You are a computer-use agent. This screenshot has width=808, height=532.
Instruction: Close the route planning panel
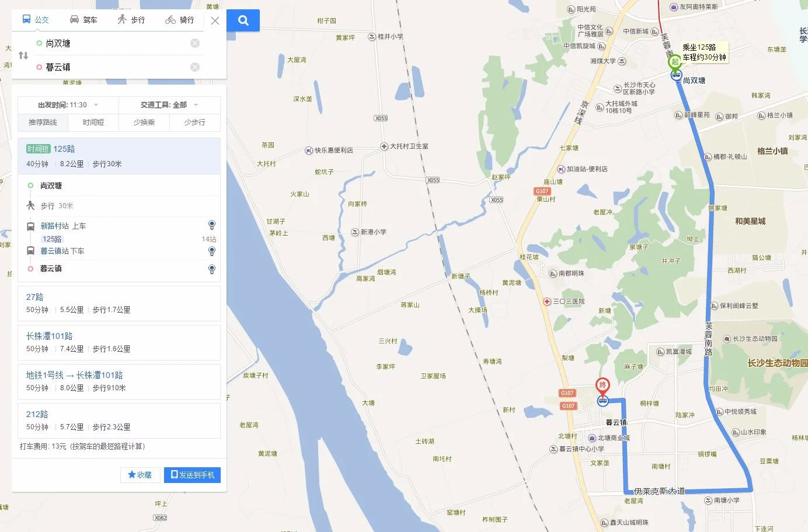pos(215,20)
